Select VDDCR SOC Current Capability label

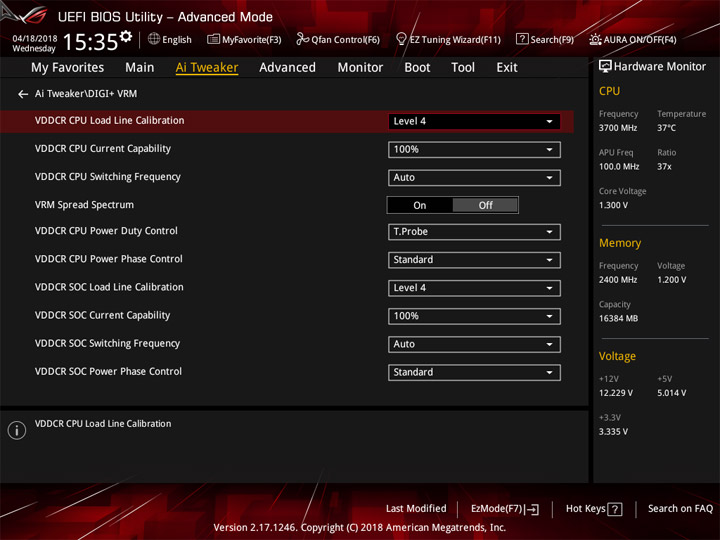[102, 315]
